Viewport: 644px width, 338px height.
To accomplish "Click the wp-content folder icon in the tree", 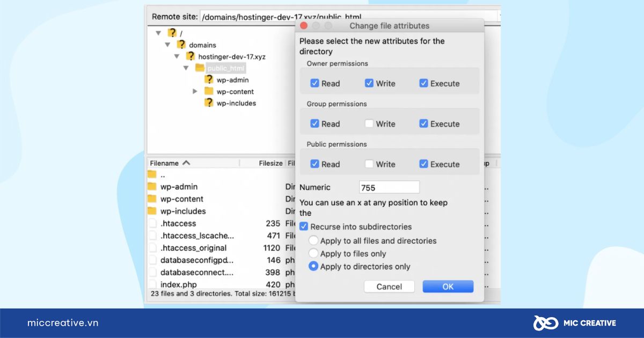I will [209, 91].
